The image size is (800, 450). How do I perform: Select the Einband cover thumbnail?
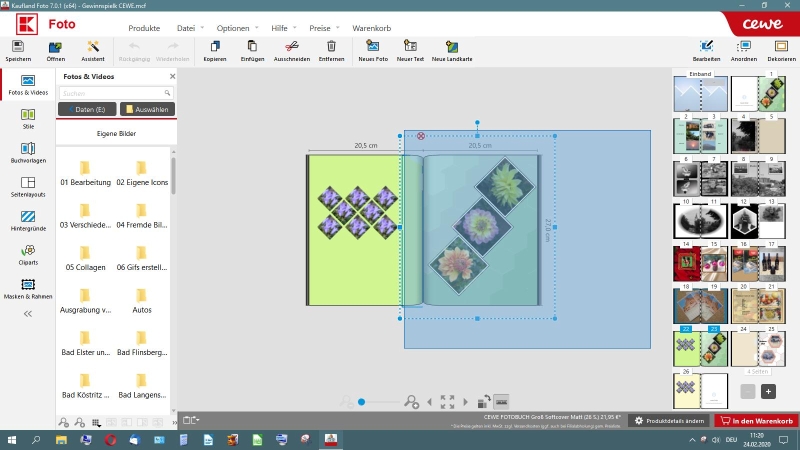click(700, 93)
